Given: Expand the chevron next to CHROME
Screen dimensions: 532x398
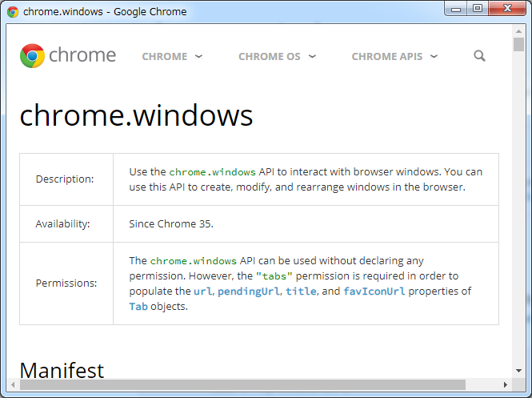Looking at the screenshot, I should [199, 56].
